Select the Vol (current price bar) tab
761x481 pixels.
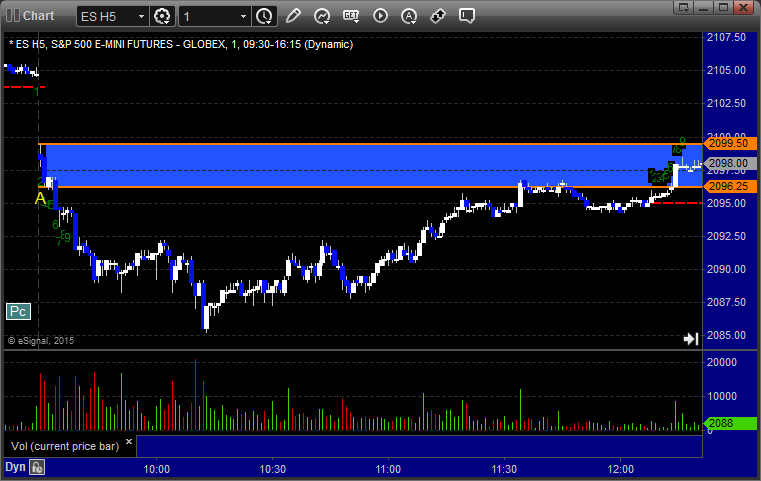[x=65, y=446]
